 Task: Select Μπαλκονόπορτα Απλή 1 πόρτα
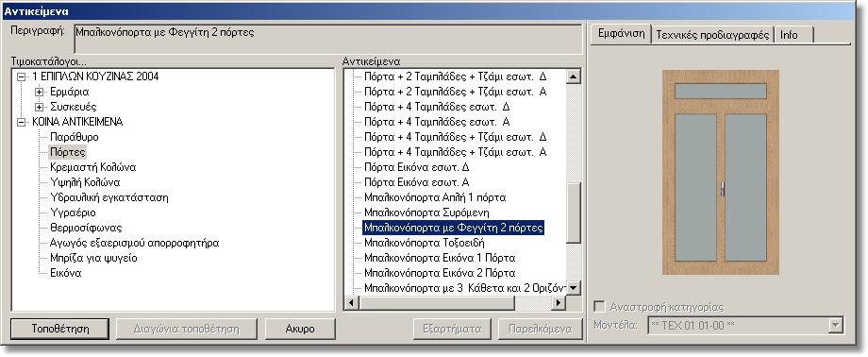tap(435, 197)
